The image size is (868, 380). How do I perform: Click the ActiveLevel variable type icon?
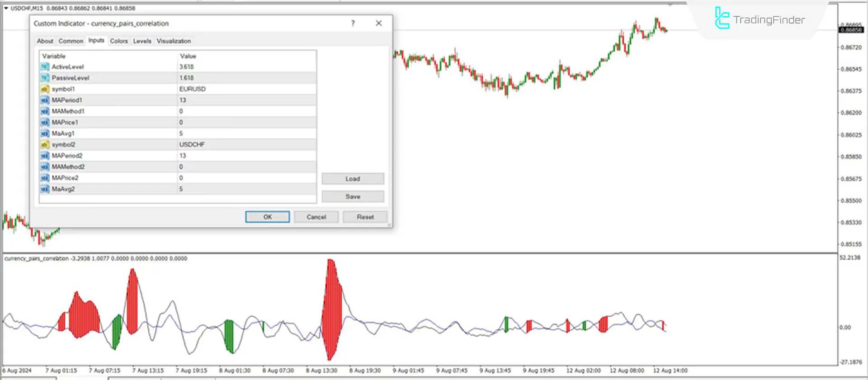44,67
